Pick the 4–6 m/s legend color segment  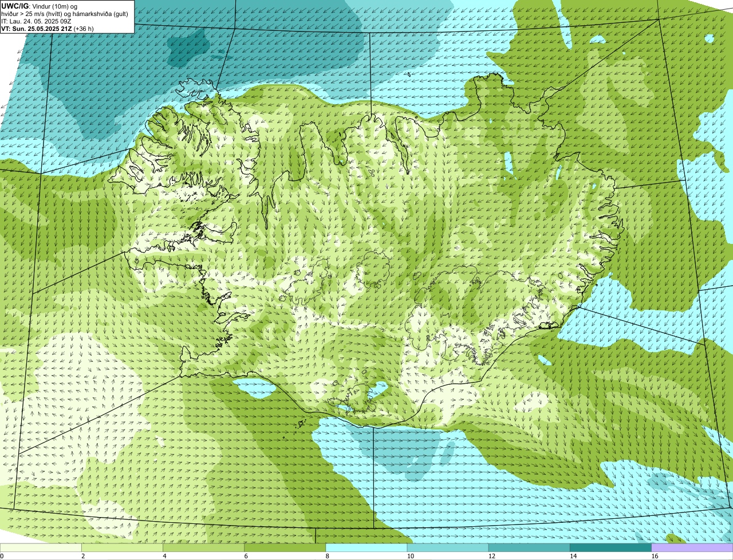click(203, 547)
